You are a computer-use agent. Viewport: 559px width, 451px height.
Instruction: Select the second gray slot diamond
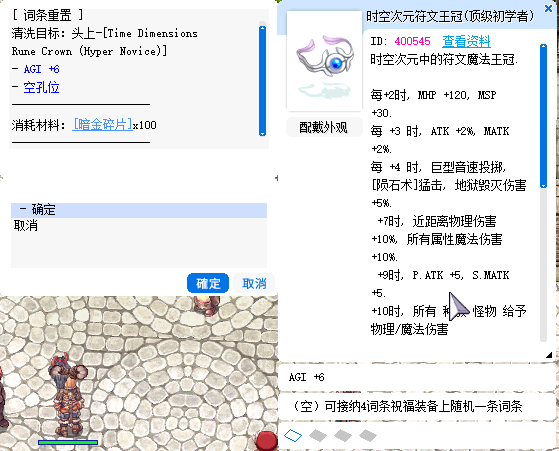[318, 435]
